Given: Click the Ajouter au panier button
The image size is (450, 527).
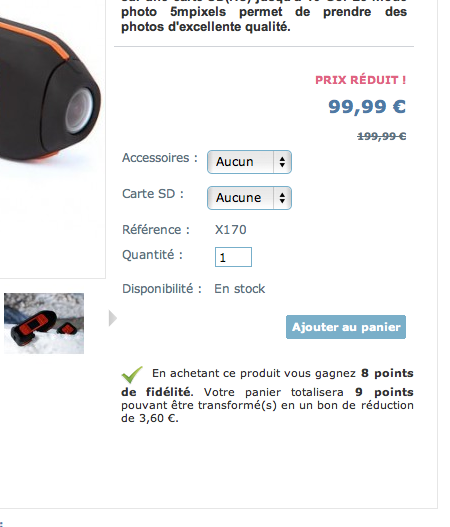Looking at the screenshot, I should point(346,327).
